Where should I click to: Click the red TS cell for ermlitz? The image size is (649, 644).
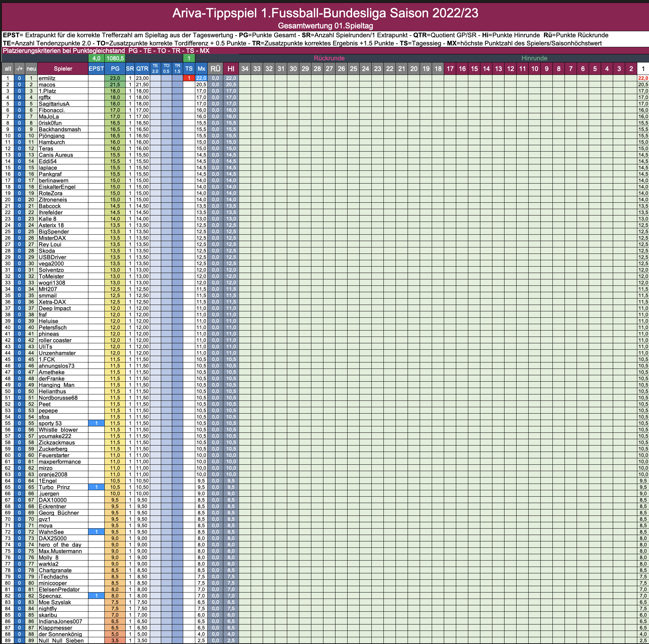click(189, 78)
